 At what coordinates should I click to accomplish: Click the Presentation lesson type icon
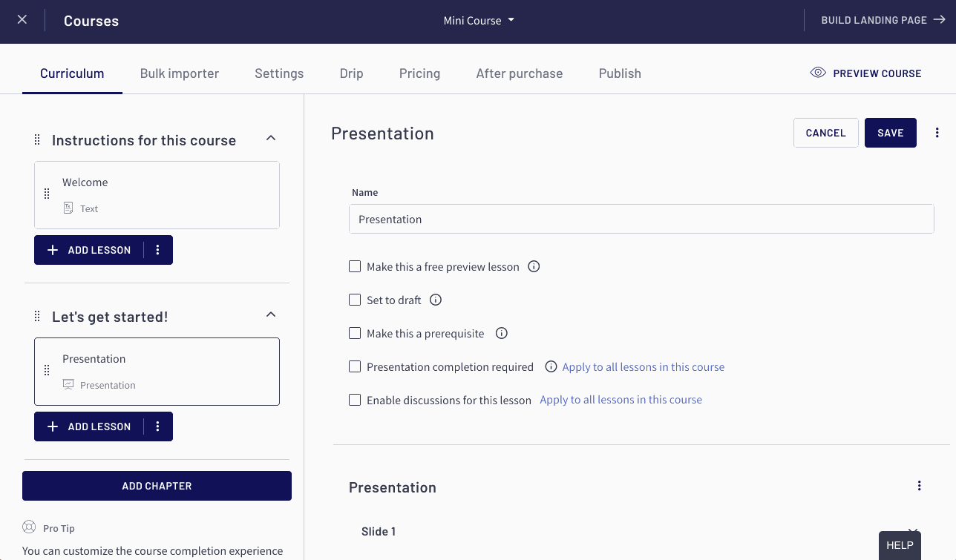pos(68,385)
